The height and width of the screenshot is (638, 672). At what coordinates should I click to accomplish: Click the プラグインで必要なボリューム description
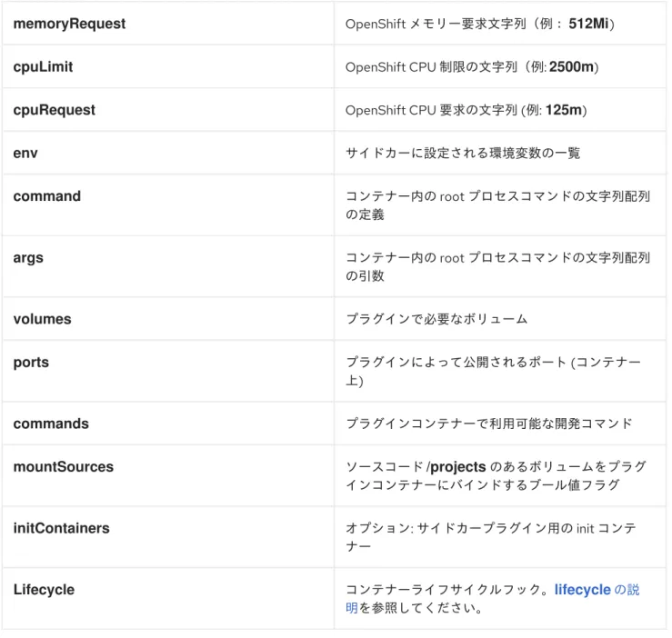[x=436, y=319]
